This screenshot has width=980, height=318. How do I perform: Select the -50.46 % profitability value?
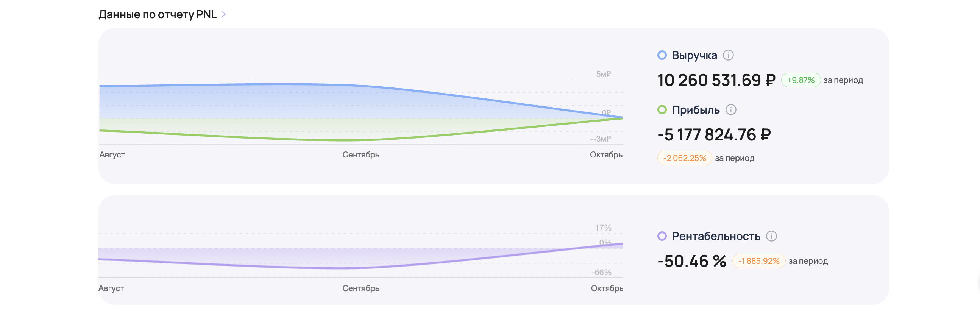pyautogui.click(x=691, y=261)
